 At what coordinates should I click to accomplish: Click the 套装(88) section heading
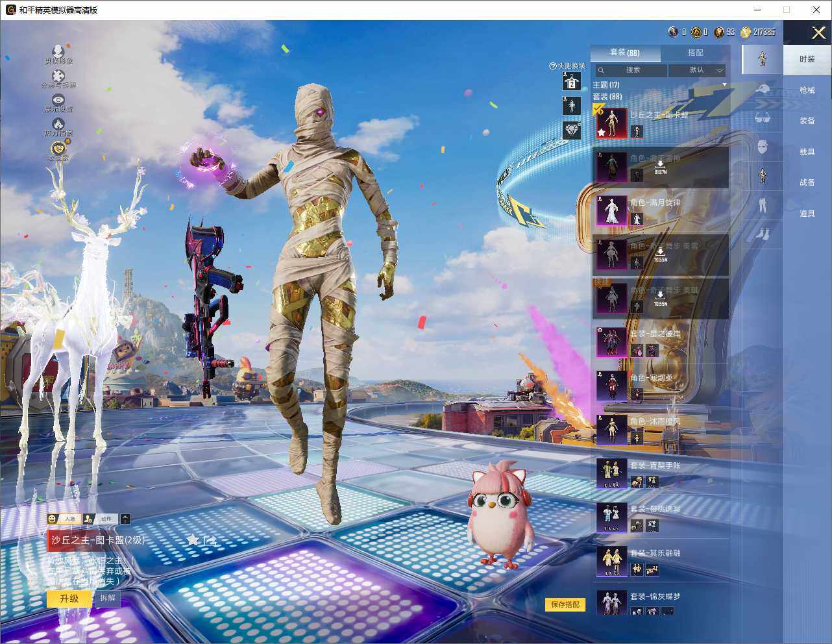(607, 97)
